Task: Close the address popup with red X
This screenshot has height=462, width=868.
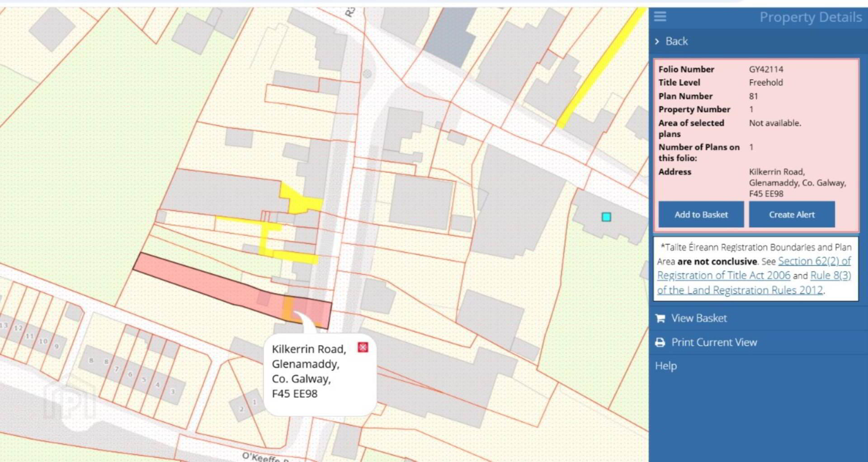Action: coord(363,347)
